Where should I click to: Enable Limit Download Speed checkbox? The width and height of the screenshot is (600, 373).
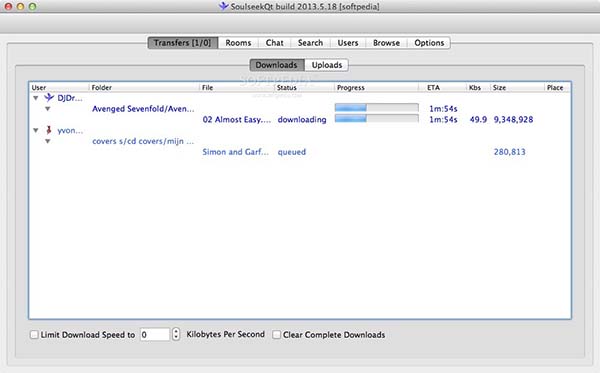34,335
